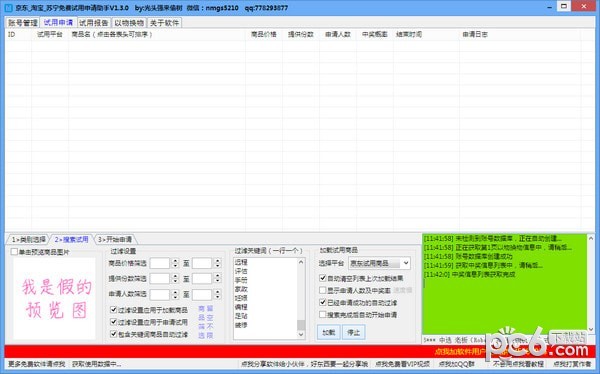Click the 提供份数筛选 maximum input field
The width and height of the screenshot is (600, 374).
[x=202, y=279]
